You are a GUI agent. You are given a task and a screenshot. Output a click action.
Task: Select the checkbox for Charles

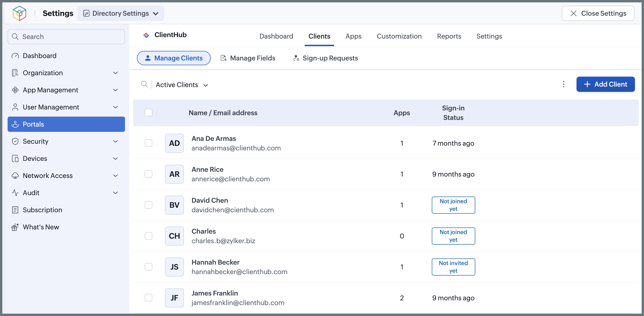[x=149, y=236]
